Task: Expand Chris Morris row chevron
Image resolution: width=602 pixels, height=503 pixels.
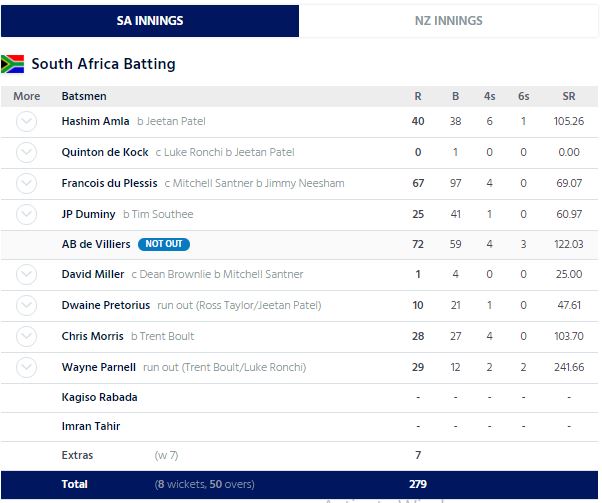Action: point(27,336)
